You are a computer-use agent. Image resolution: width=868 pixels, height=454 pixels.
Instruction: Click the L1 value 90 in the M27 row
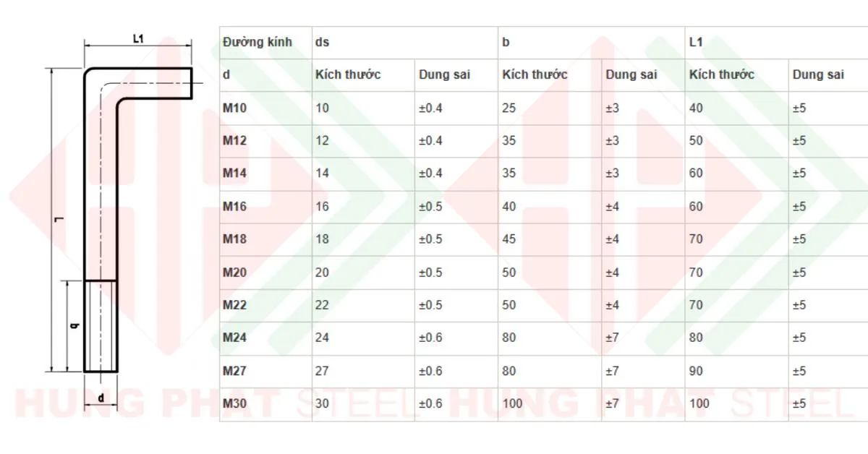coord(696,371)
